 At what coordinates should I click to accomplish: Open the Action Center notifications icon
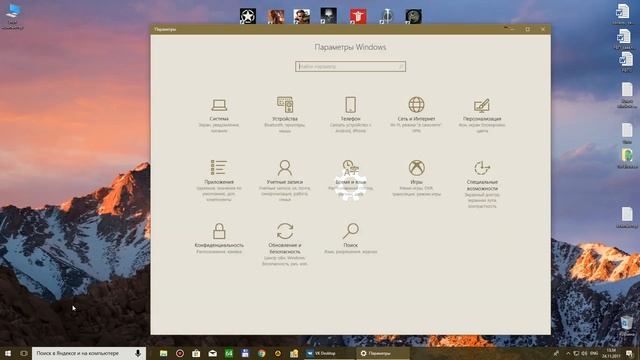point(629,353)
